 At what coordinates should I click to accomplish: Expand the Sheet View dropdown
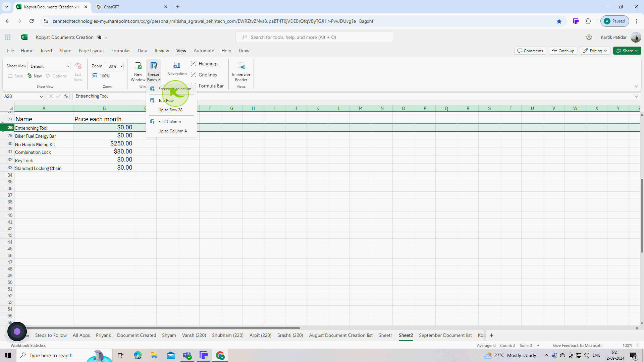[x=68, y=66]
